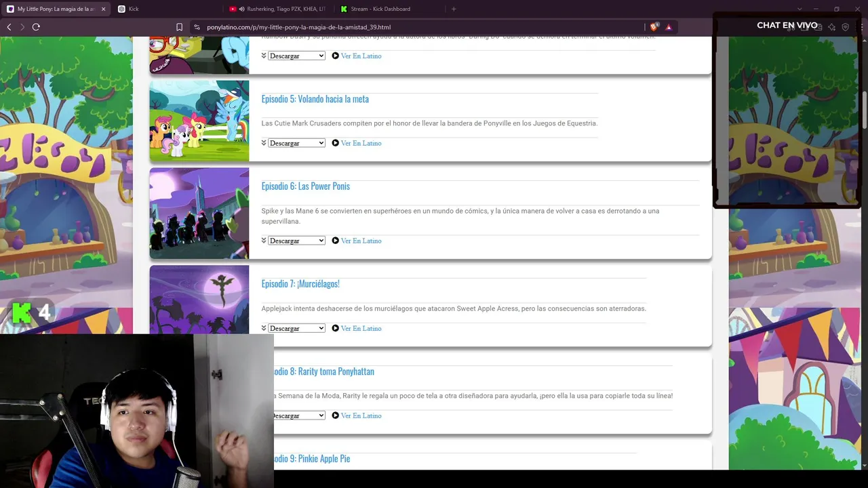Mute audio on the Rusherking tab
Image resolution: width=868 pixels, height=488 pixels.
pyautogui.click(x=241, y=9)
